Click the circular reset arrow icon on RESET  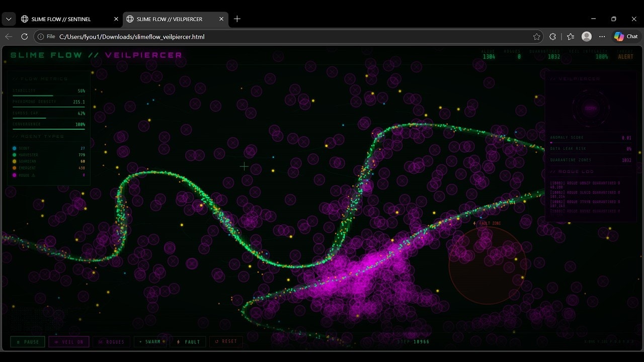[x=216, y=341]
